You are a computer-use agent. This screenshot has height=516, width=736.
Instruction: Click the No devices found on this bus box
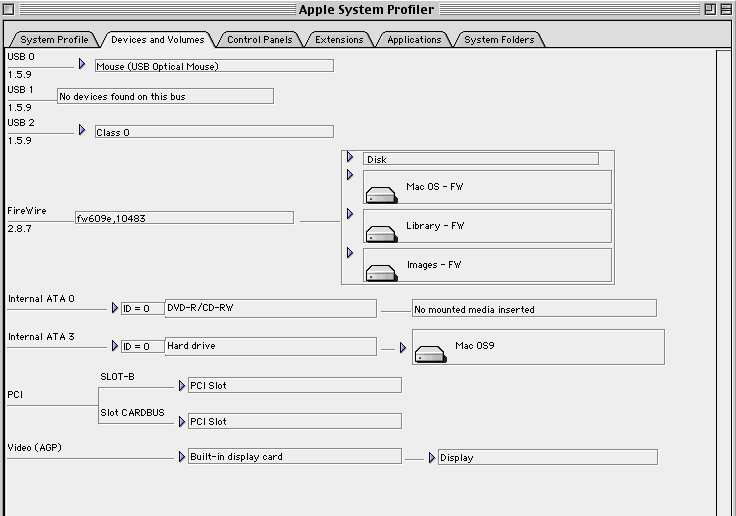(165, 96)
